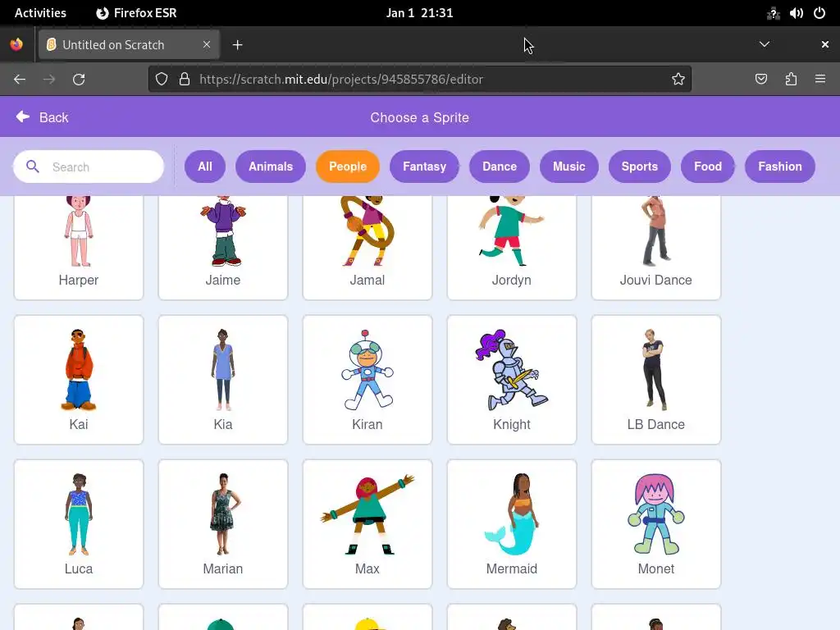Viewport: 840px width, 630px height.
Task: Open the Activities overview
Action: click(x=40, y=13)
